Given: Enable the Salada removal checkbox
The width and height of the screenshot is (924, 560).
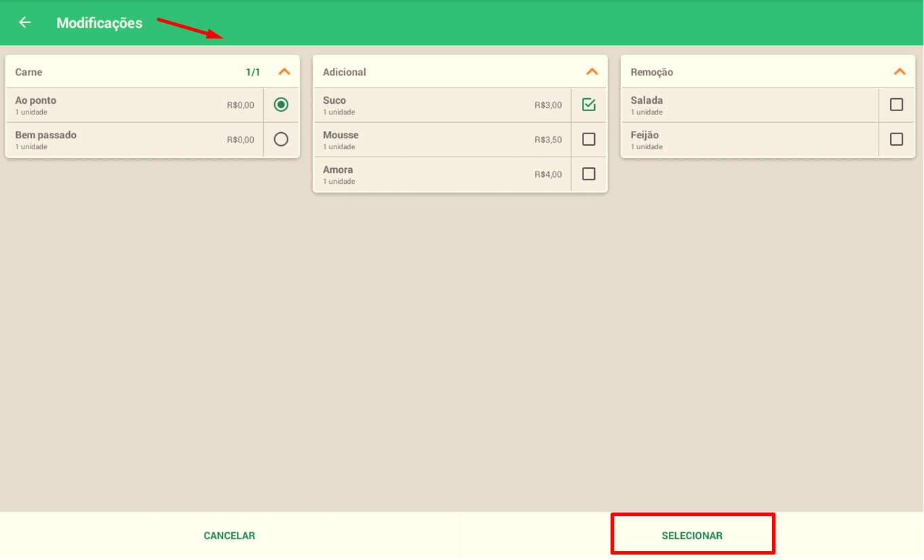Looking at the screenshot, I should [896, 104].
